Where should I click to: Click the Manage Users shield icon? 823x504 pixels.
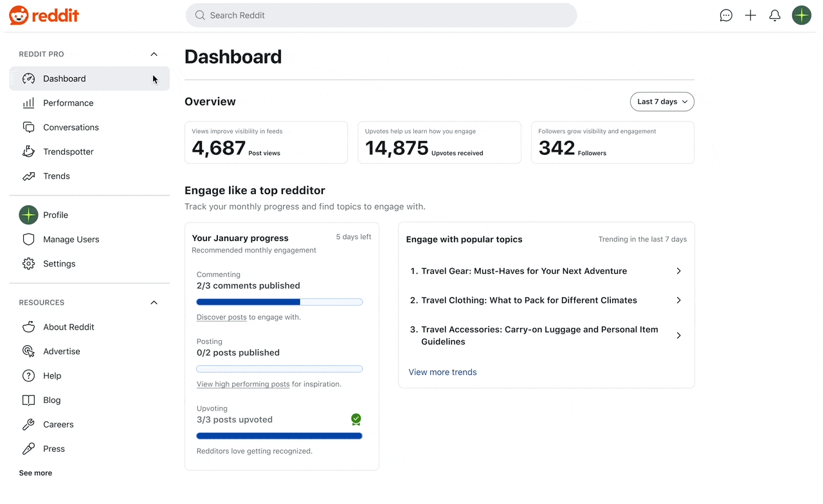tap(28, 239)
